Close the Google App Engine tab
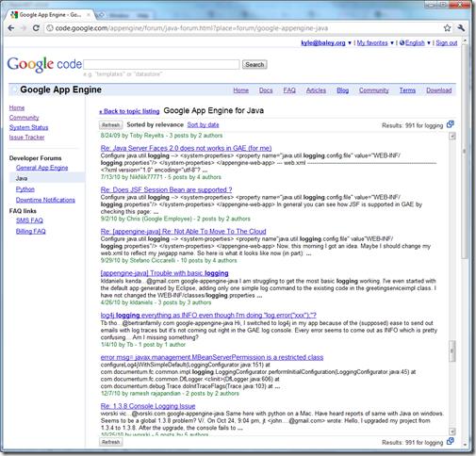The height and width of the screenshot is (456, 476). coord(89,15)
